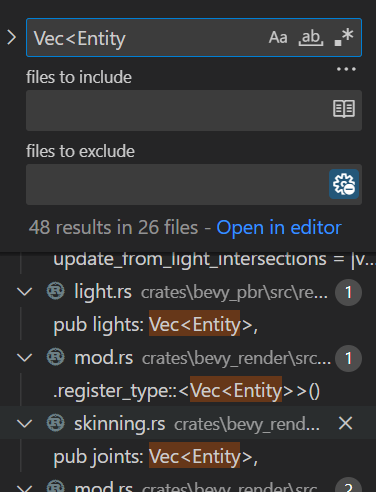
Task: Open skinning.rs file result
Action: click(120, 424)
